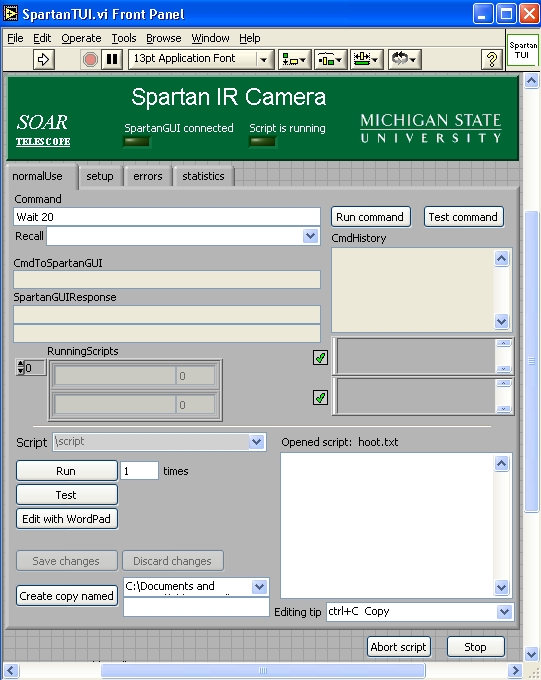Click the red Abort Execution icon

(x=90, y=59)
